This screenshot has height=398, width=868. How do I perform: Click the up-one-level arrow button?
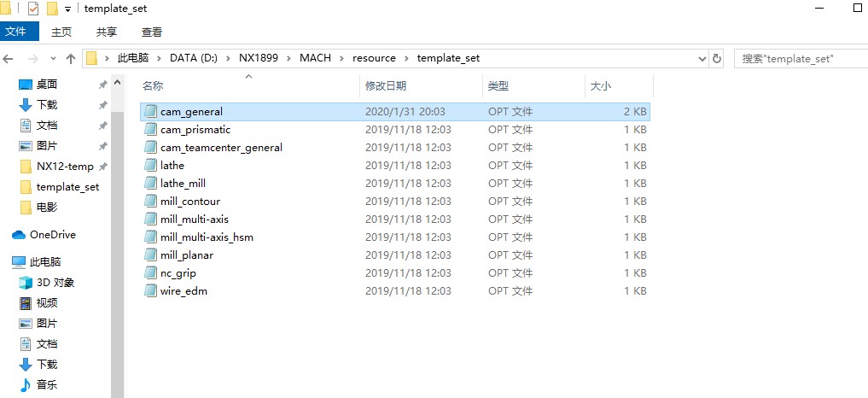click(x=71, y=59)
